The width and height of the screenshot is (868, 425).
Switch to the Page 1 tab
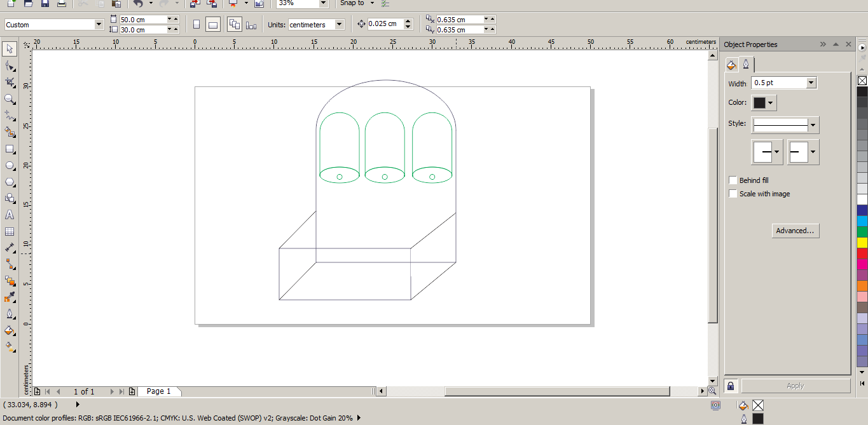click(x=159, y=391)
